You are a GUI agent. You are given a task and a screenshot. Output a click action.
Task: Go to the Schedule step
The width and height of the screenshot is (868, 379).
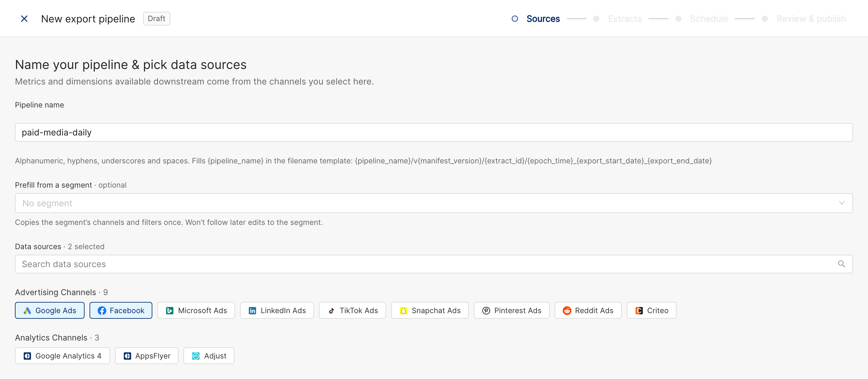pos(709,19)
